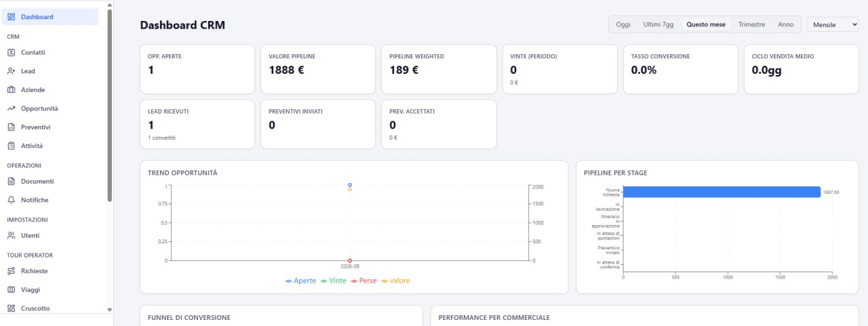The width and height of the screenshot is (868, 326).
Task: Open Utenti people icon
Action: click(x=11, y=235)
